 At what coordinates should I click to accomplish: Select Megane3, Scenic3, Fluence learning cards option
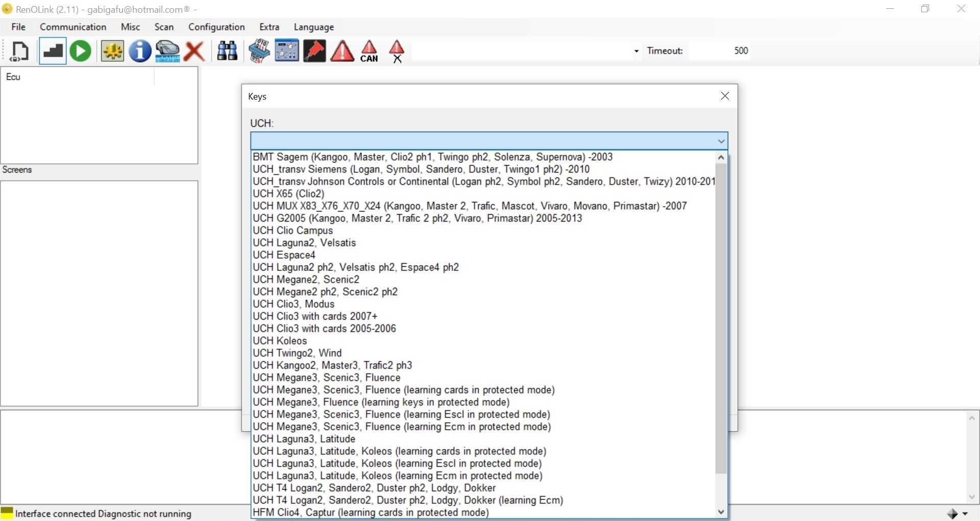pos(483,390)
